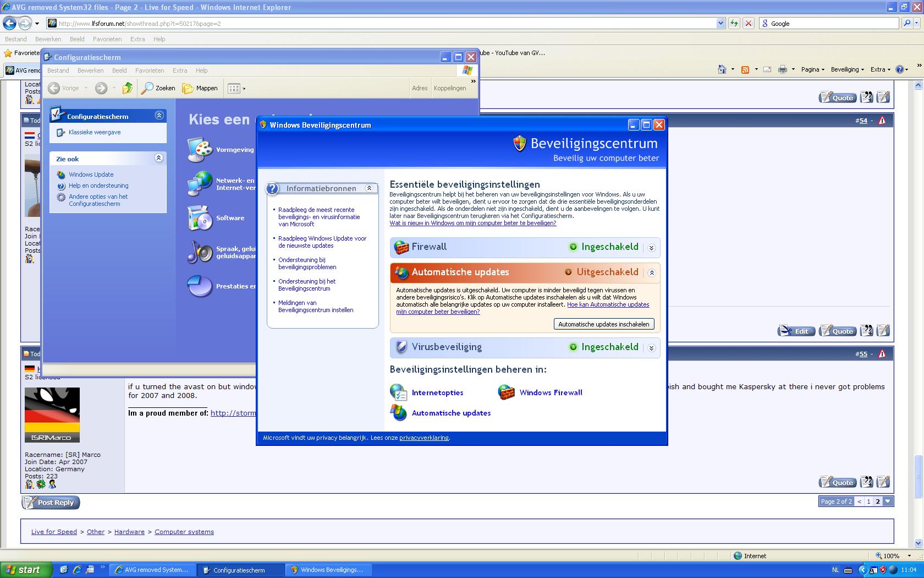Click the magnifier search button beside the Google box

[908, 23]
